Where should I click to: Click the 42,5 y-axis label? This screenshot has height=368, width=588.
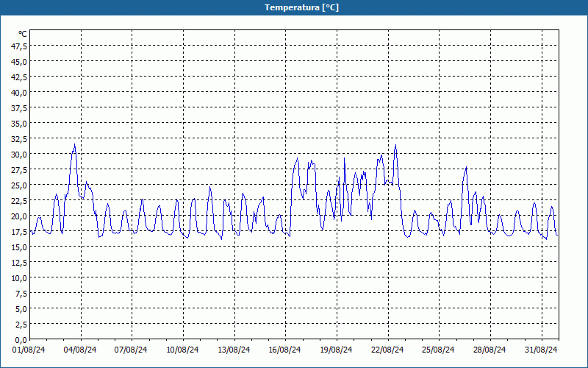click(x=20, y=77)
